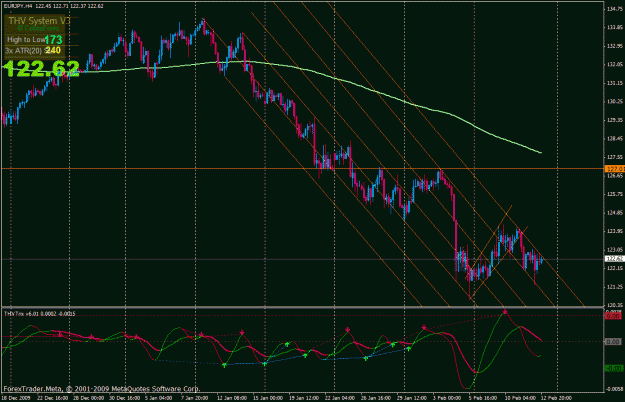
Task: Click the yellow 240 ATR value
Action: click(x=53, y=50)
